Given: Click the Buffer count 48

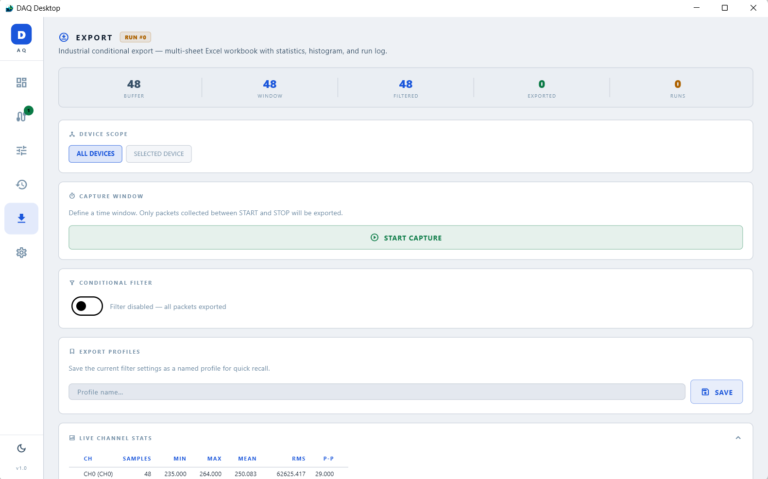Looking at the screenshot, I should click(134, 84).
